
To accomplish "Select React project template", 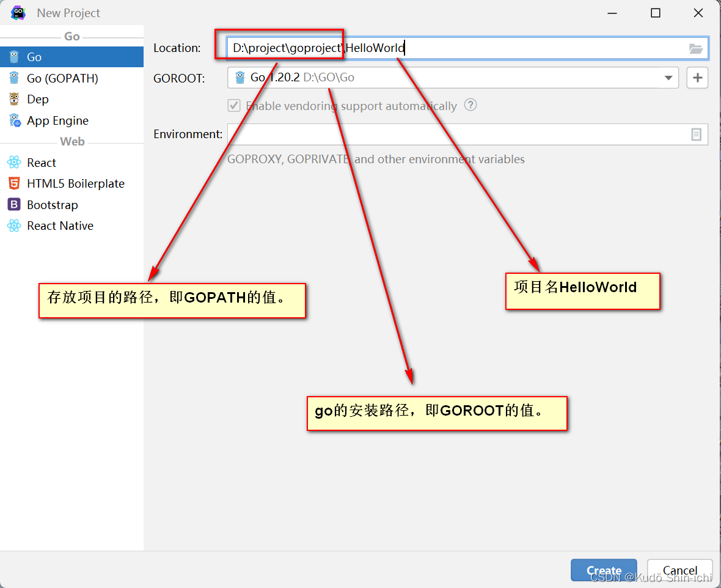I will tap(71, 163).
